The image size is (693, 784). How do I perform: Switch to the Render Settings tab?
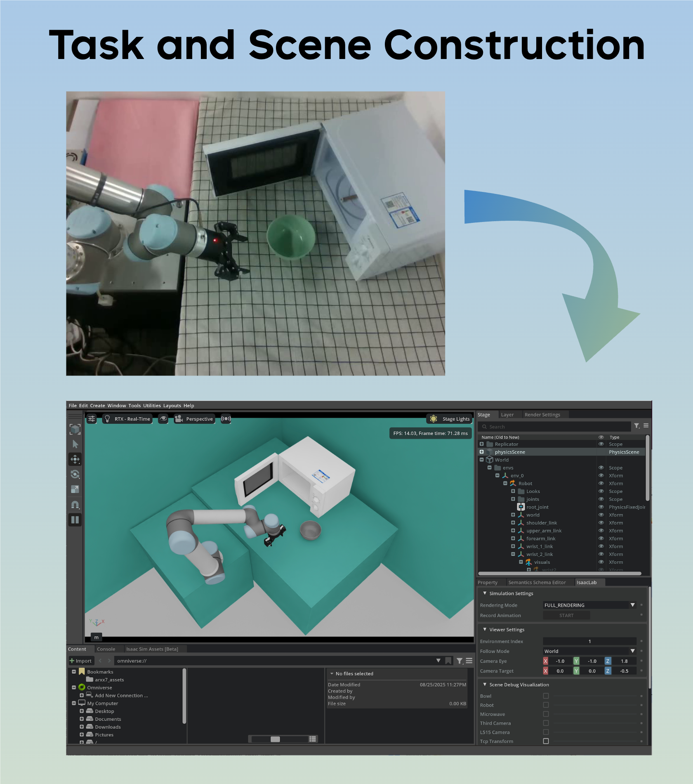[x=542, y=415]
